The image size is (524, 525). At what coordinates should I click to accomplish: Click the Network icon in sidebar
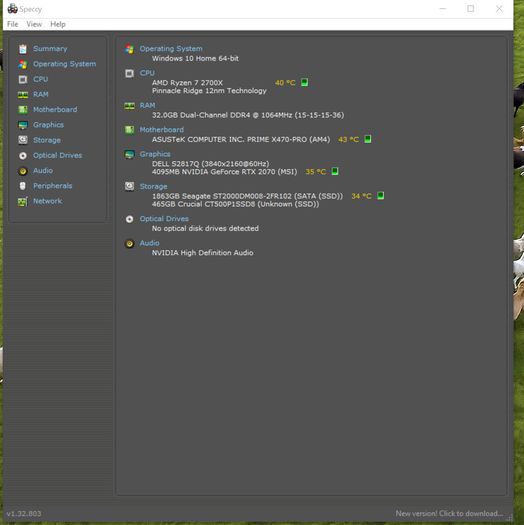coord(23,202)
